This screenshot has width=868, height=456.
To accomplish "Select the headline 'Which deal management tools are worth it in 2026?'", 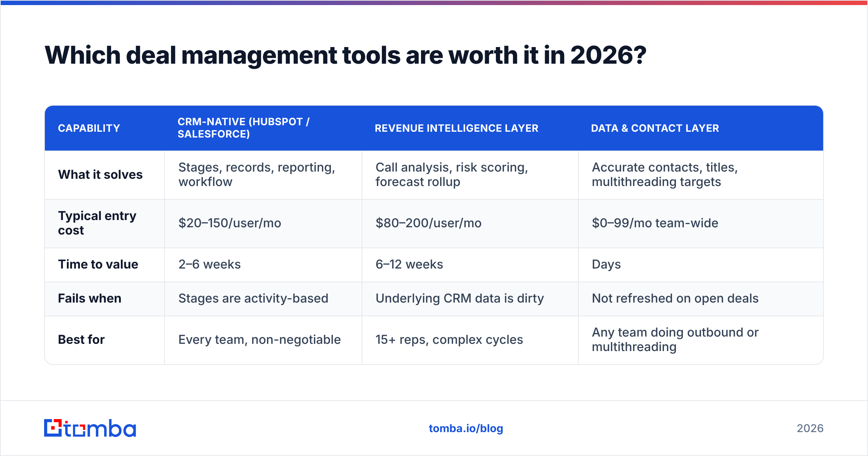I will 345,55.
